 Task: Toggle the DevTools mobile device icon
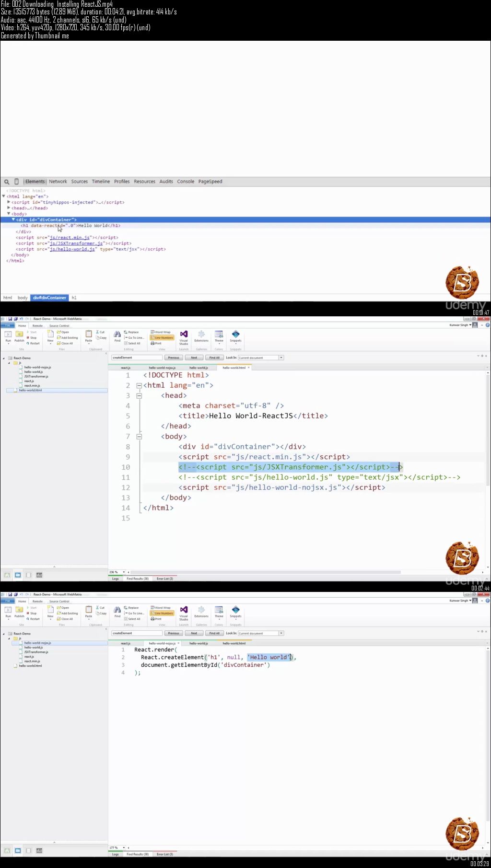[x=16, y=182]
